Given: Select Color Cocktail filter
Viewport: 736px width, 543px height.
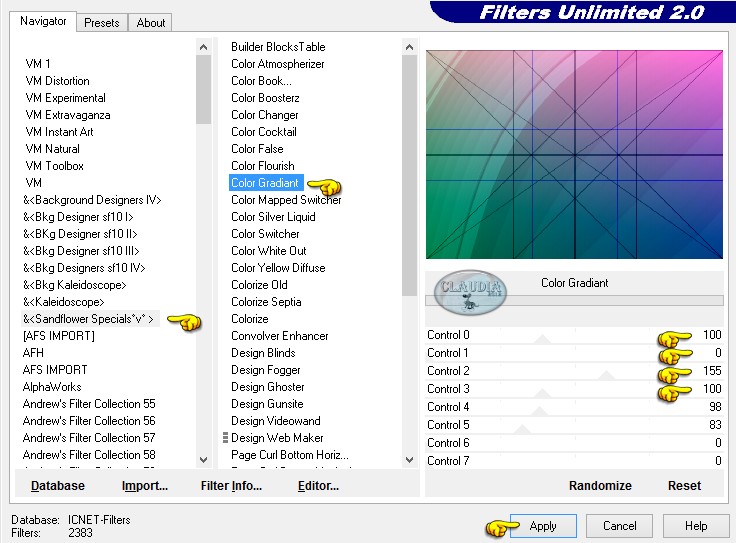Looking at the screenshot, I should click(264, 131).
